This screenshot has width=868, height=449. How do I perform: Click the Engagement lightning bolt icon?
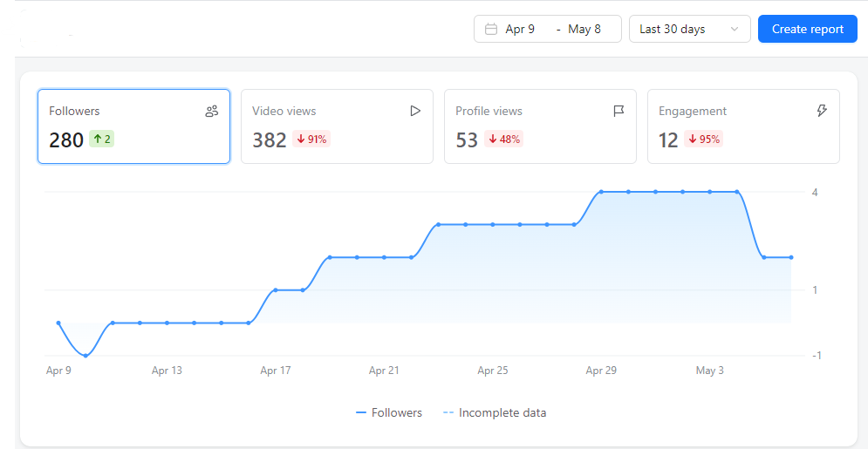821,111
